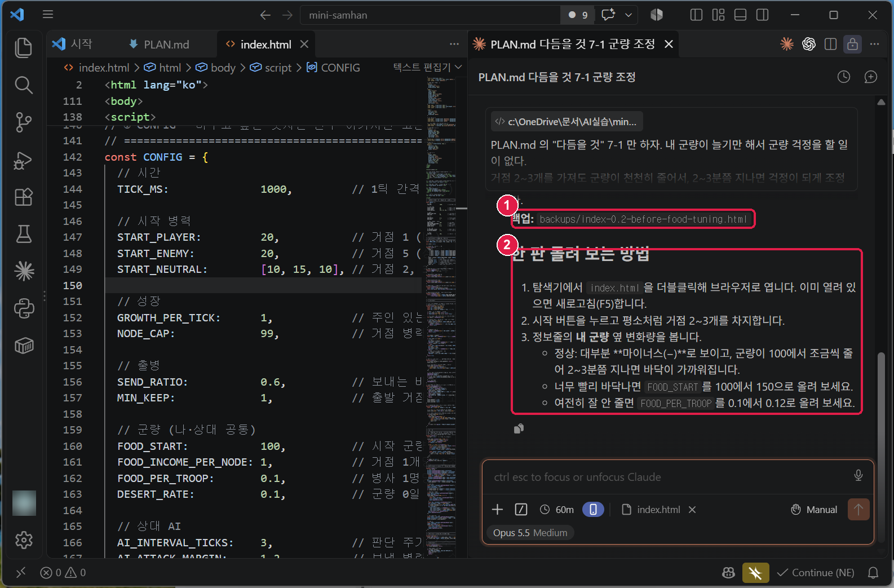The width and height of the screenshot is (894, 588).
Task: Add attachment with plus button
Action: [497, 510]
